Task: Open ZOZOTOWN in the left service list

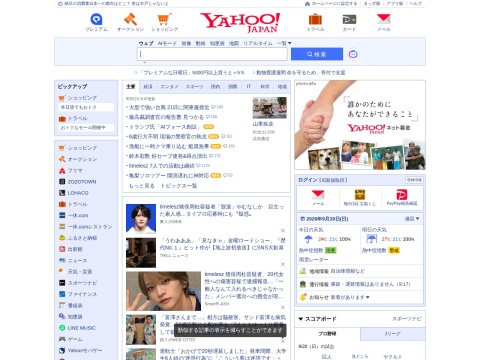Action: click(78, 182)
